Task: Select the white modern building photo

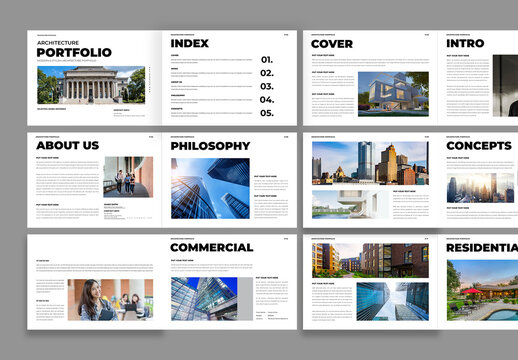Action: point(350,205)
